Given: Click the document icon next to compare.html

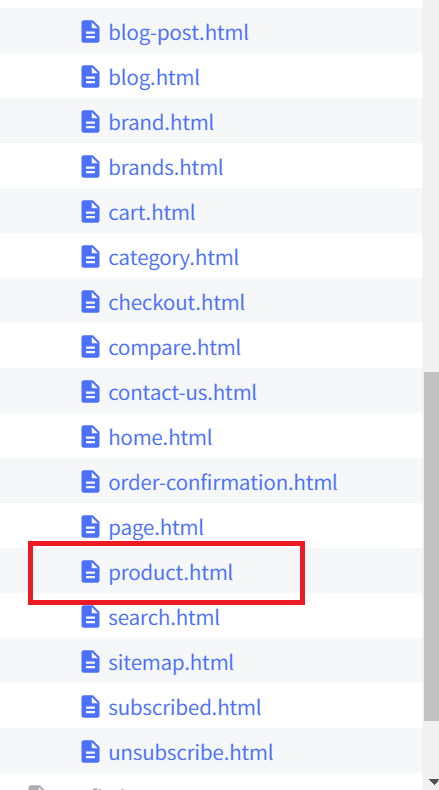Looking at the screenshot, I should point(90,347).
